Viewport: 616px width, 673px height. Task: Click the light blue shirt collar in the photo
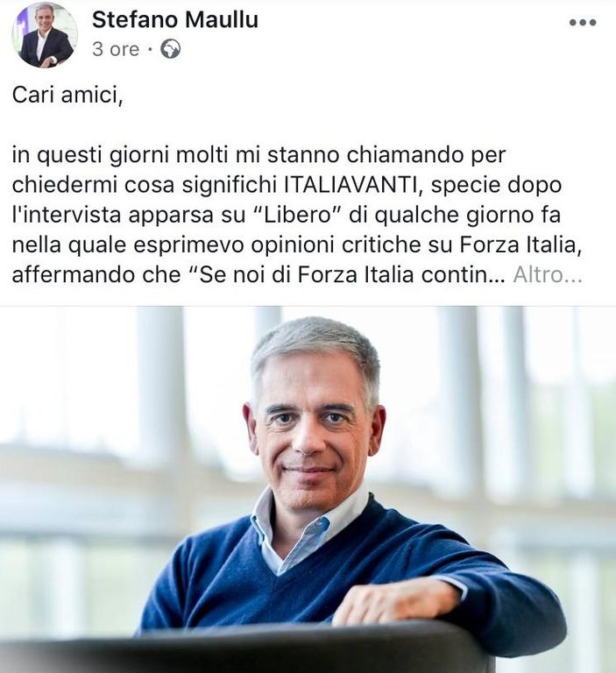click(301, 528)
